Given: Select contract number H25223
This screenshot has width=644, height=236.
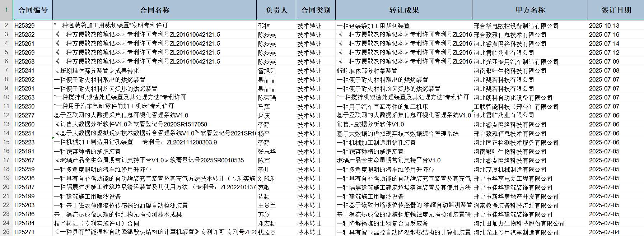Looking at the screenshot, I should click(33, 142).
